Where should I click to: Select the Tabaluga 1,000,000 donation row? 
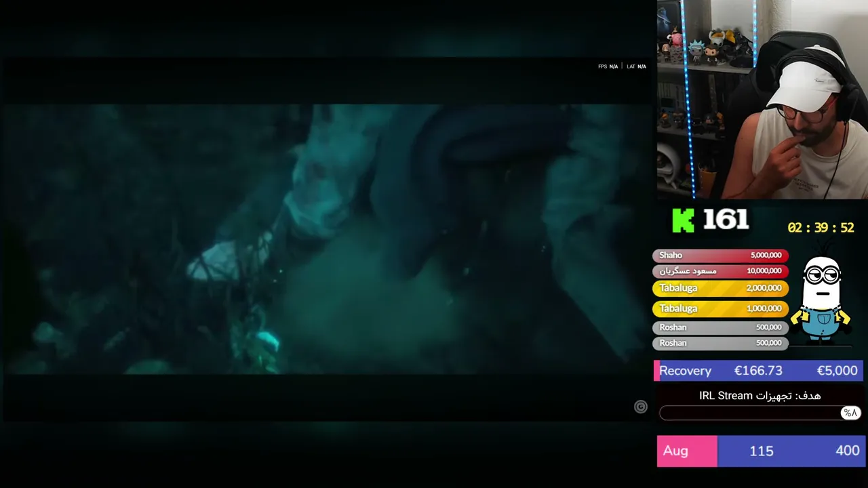point(720,308)
